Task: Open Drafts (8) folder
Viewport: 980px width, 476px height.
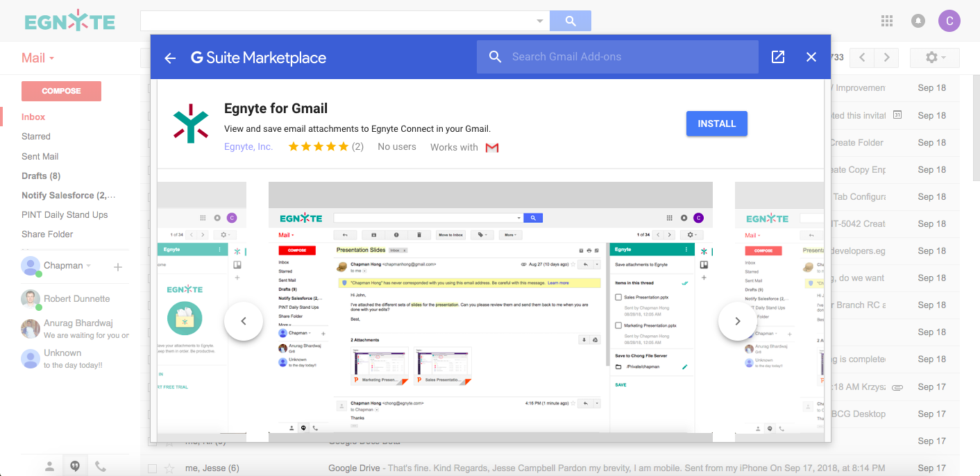Action: click(41, 176)
